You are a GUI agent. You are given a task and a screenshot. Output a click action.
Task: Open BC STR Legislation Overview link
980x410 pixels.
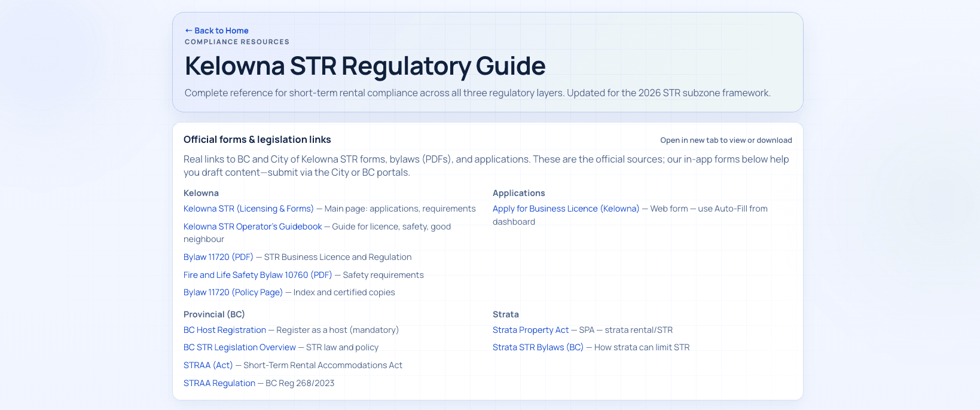[239, 347]
